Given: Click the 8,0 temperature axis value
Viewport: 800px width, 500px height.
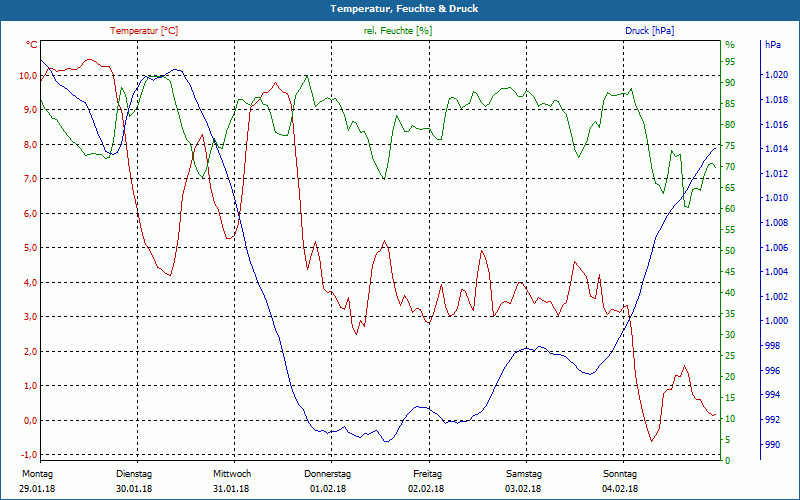Looking at the screenshot, I should pyautogui.click(x=30, y=144).
